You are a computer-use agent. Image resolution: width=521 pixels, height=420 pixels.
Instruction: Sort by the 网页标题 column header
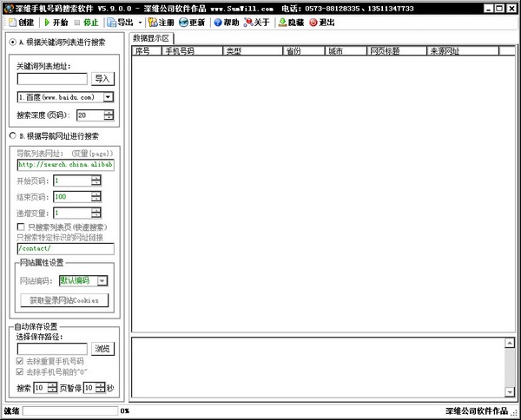coord(397,51)
